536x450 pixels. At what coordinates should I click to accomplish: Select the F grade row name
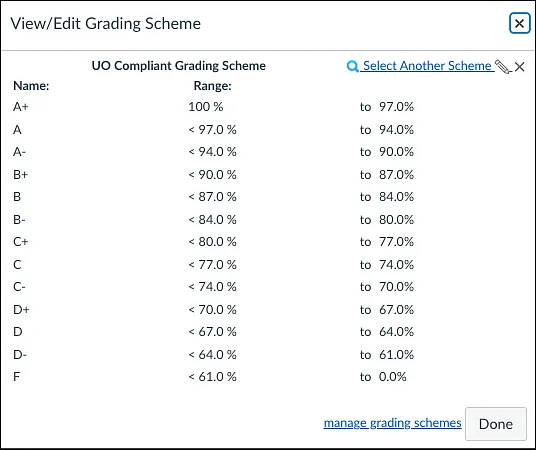click(16, 377)
